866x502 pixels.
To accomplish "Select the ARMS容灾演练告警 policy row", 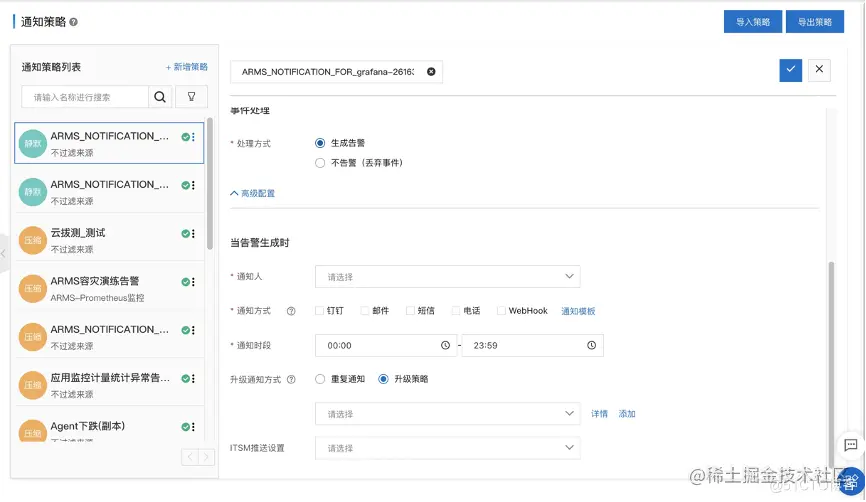I will (x=109, y=288).
